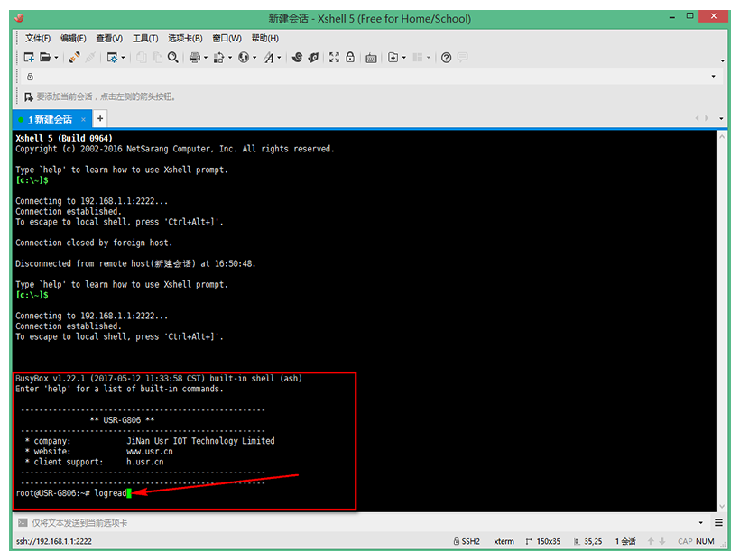Click the New Session toolbar icon
The width and height of the screenshot is (740, 560).
pos(28,58)
